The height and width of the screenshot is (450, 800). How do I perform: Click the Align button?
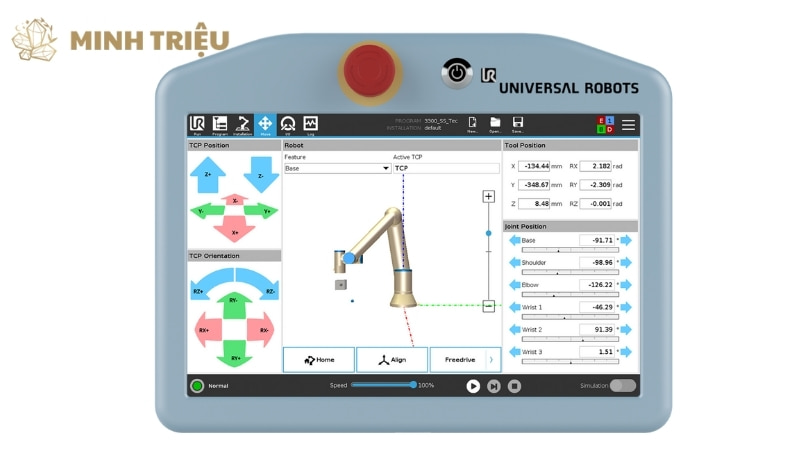(x=392, y=360)
